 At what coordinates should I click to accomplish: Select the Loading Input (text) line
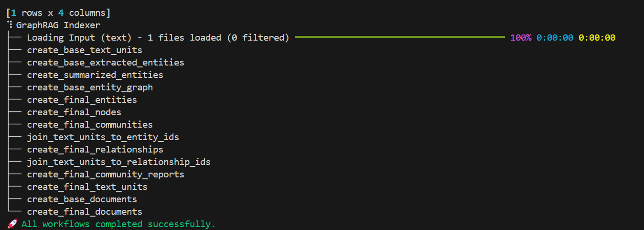(158, 37)
